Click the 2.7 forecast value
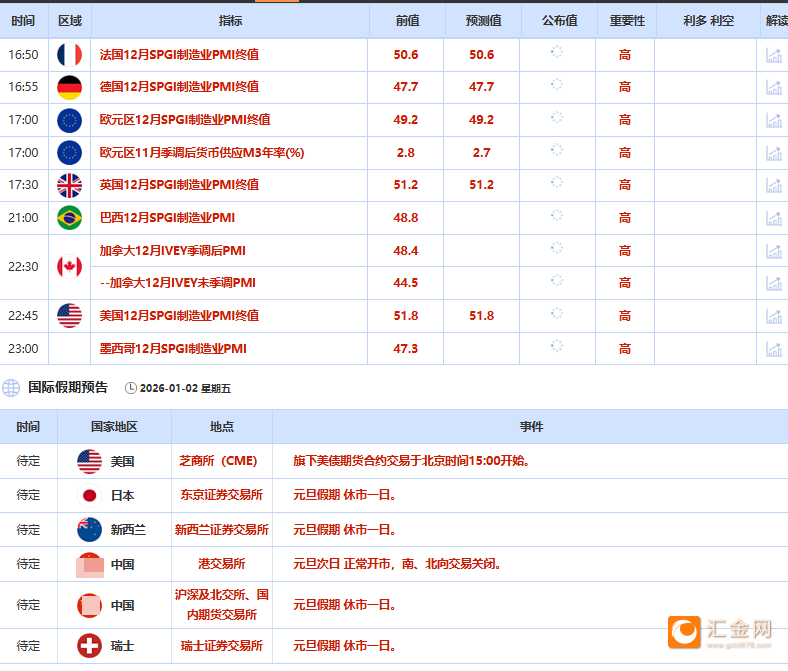 [x=481, y=153]
